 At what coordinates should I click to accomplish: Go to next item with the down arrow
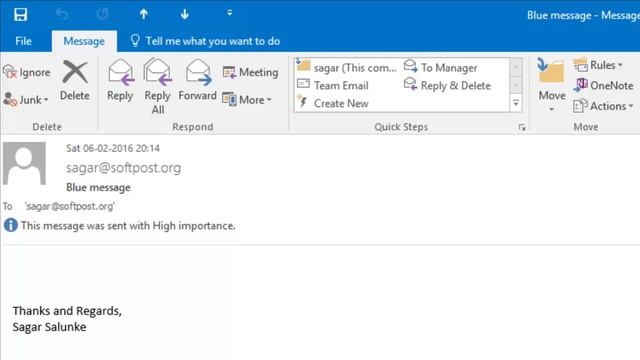click(x=184, y=15)
